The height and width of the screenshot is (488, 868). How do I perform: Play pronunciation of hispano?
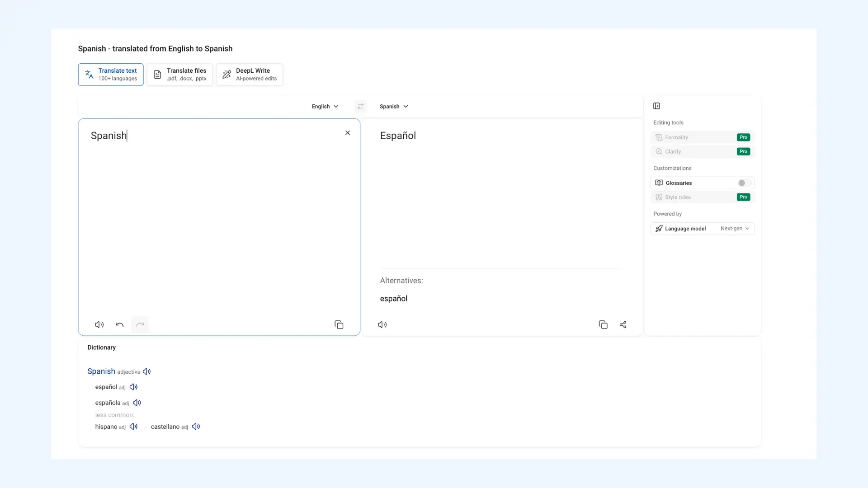coord(133,426)
